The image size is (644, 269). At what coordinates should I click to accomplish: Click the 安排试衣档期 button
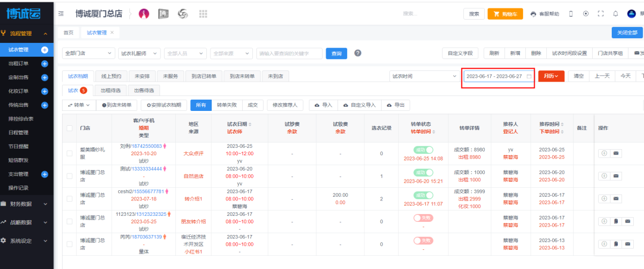(164, 105)
